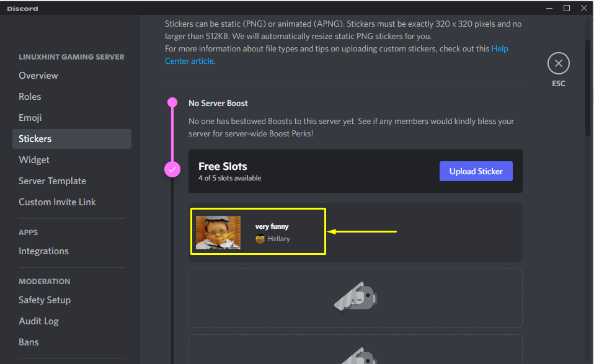Click the Upload Sticker button

(x=476, y=171)
